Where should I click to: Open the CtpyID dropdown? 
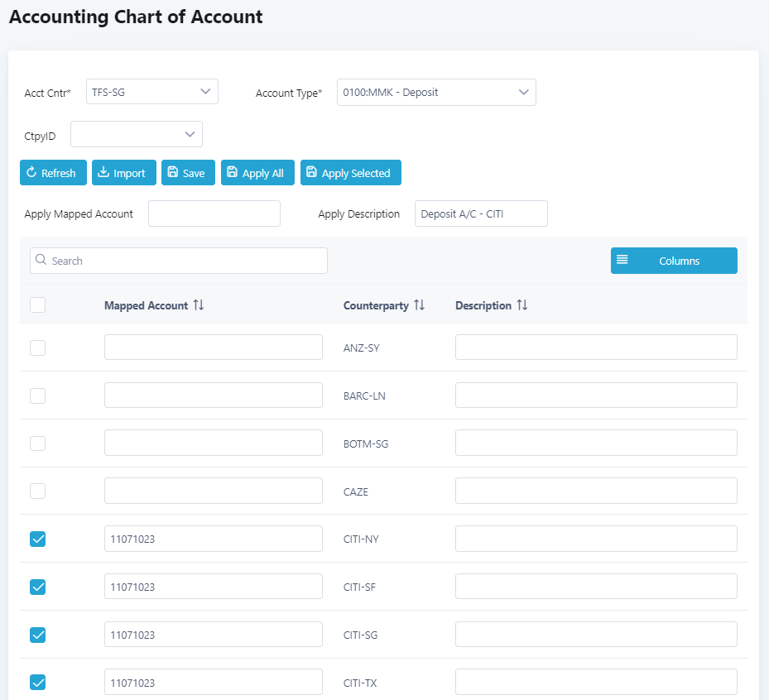coord(137,134)
